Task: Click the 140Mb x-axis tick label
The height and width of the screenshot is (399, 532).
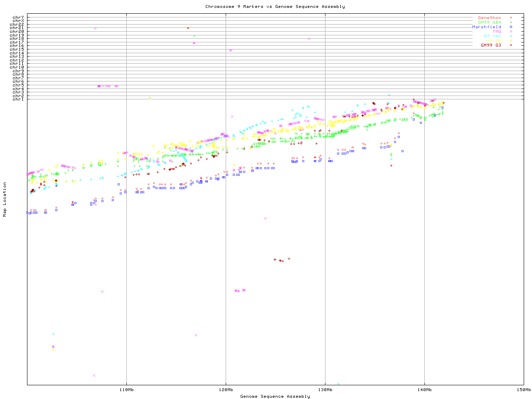Action: tap(424, 390)
